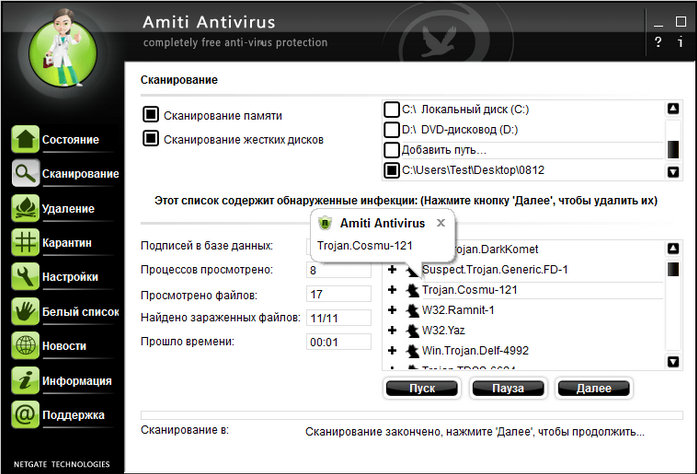Click the @ Поддержка icon

coord(25,414)
